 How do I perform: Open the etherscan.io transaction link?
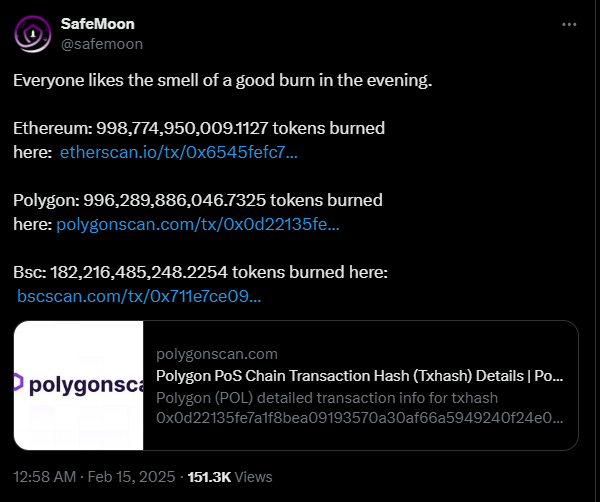179,152
